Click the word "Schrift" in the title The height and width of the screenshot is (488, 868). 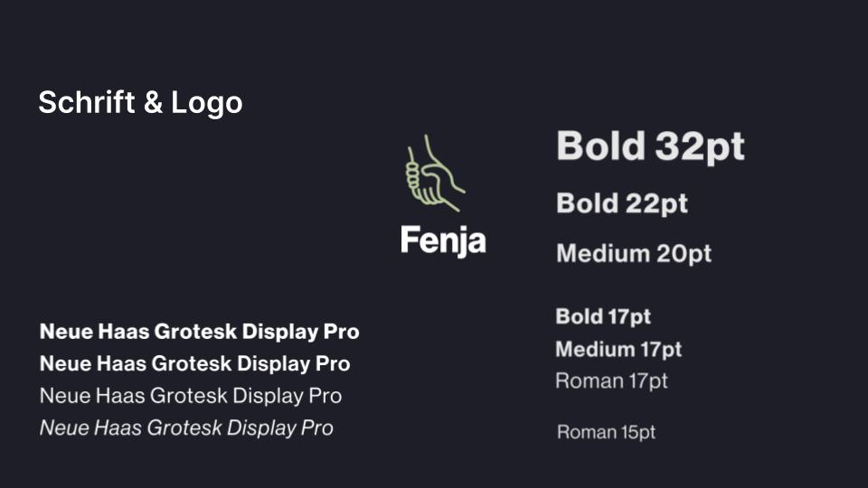tap(87, 103)
